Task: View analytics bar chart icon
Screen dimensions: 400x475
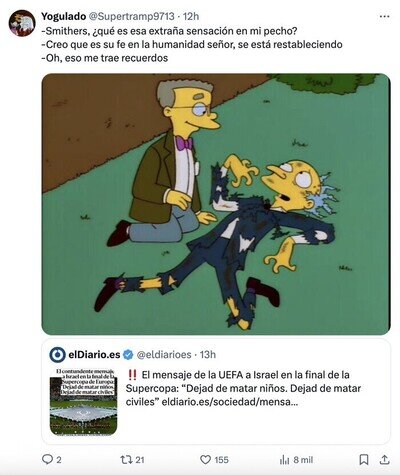Action: coord(284,460)
